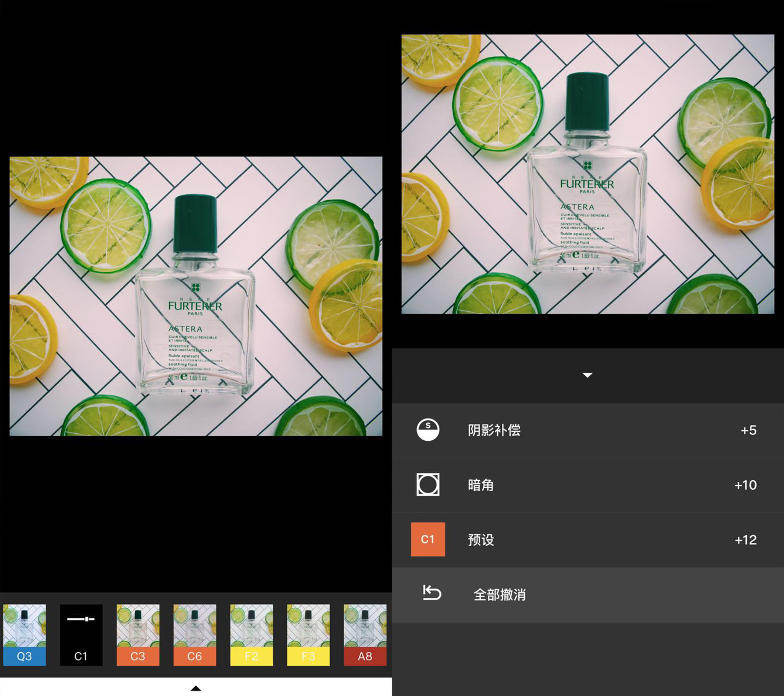Screen dimensions: 784x696
Task: Select the F2 yellow preset filter
Action: click(x=251, y=635)
